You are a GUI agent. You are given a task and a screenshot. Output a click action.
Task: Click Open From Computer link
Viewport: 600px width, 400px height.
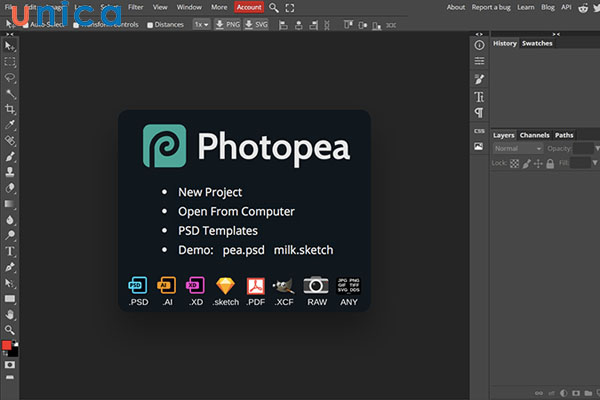(236, 211)
